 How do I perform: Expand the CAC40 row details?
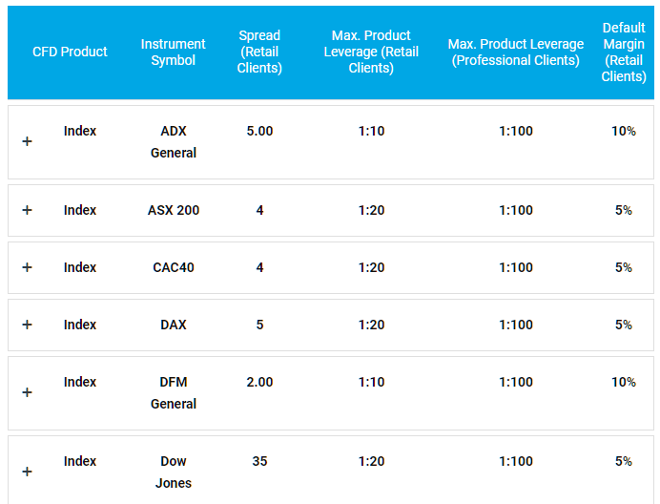point(27,267)
